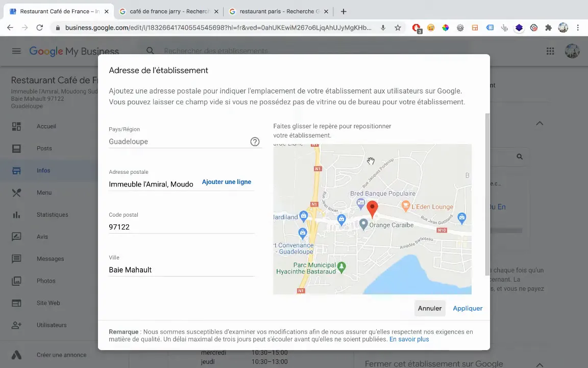Click the En savoir plus link
The width and height of the screenshot is (588, 368).
409,339
